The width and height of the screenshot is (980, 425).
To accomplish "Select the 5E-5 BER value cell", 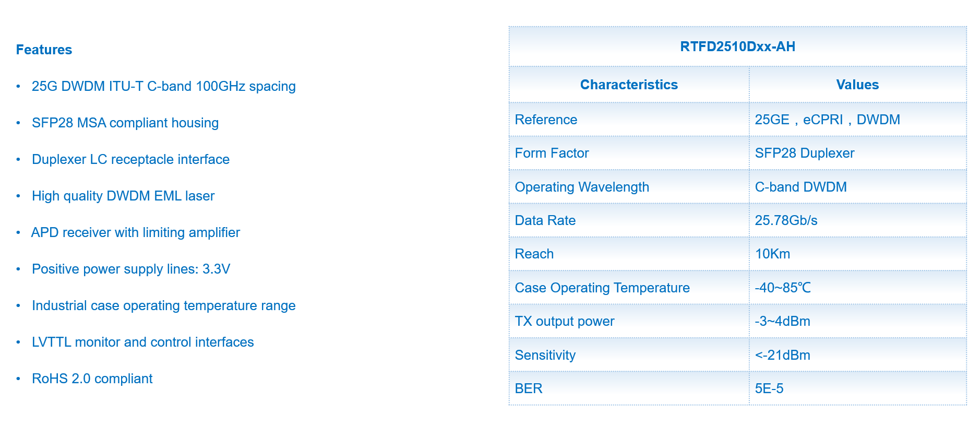I will point(769,388).
